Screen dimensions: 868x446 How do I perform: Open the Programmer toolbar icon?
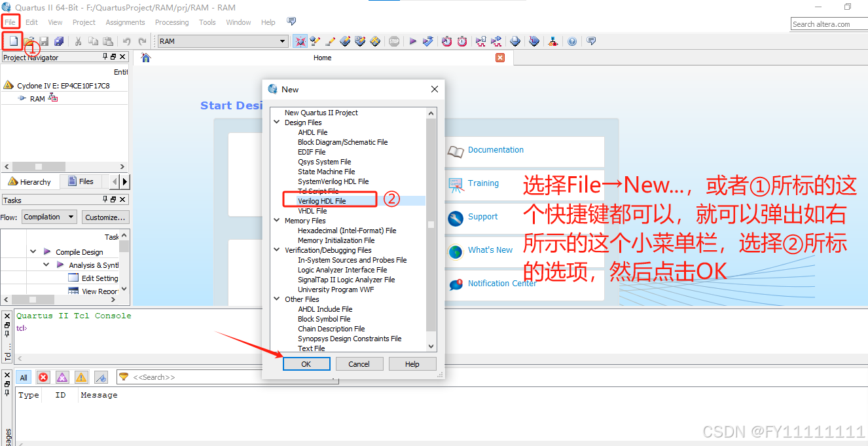(534, 41)
